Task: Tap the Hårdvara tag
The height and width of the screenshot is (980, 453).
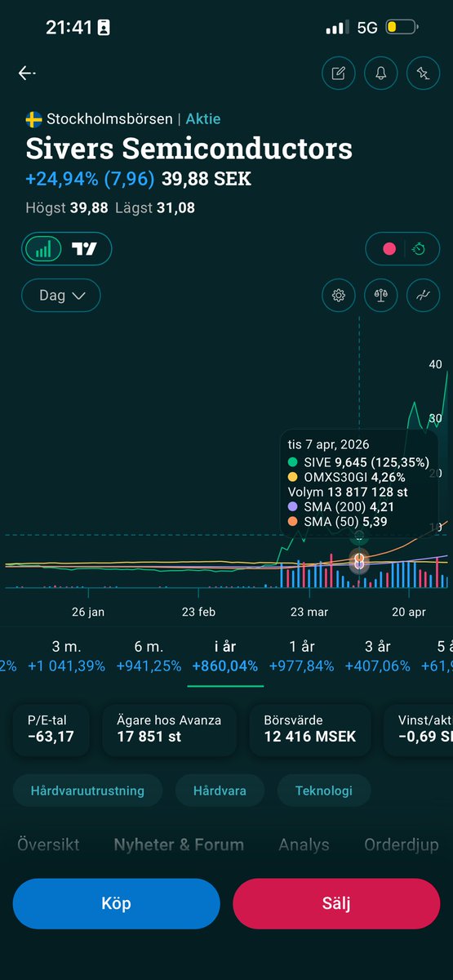Action: click(220, 791)
